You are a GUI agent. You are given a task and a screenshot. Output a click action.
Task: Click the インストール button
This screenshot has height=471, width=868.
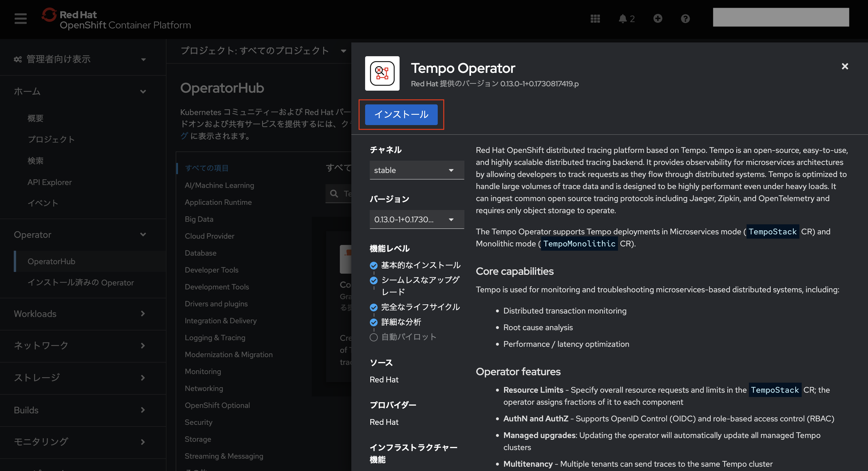401,114
